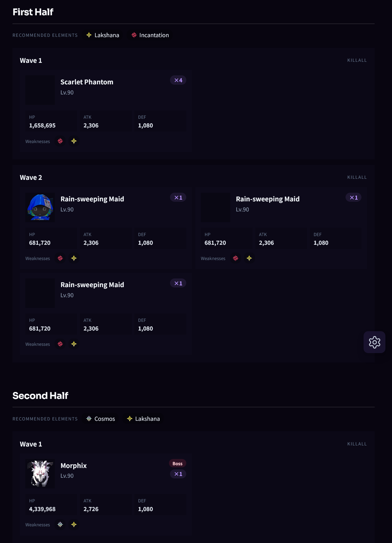
Task: Click Morphix's Lakshana weakness icon
Action: click(74, 524)
